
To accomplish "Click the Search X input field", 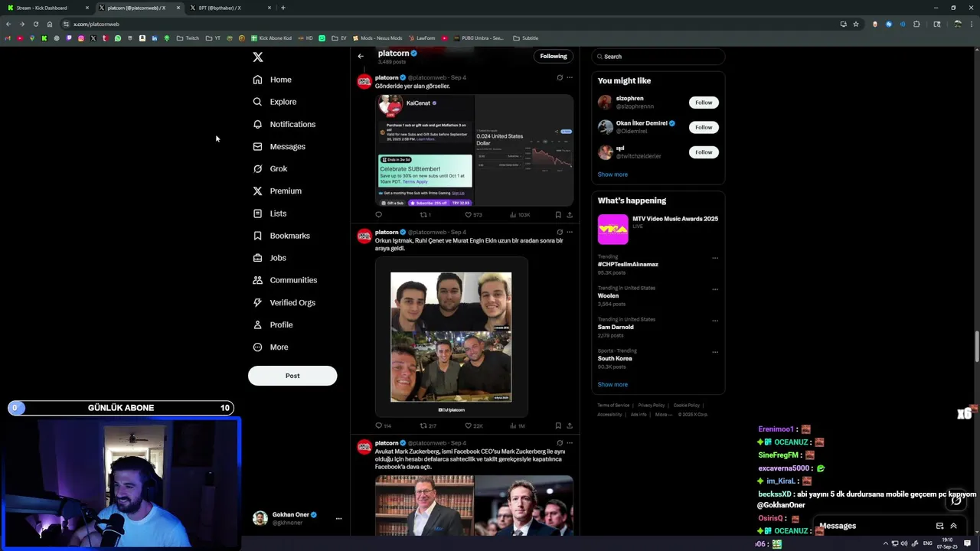I will pos(658,57).
